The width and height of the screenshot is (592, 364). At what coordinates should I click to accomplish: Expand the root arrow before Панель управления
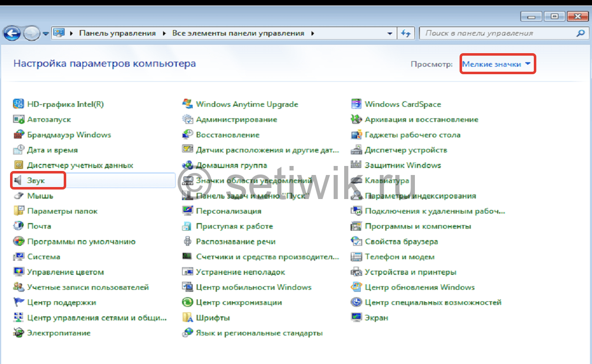coord(71,33)
